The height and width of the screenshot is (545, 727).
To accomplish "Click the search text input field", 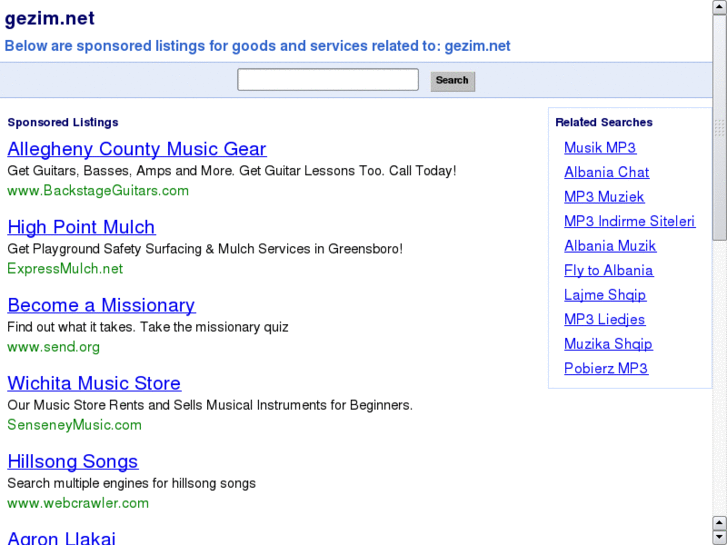I will click(x=328, y=80).
